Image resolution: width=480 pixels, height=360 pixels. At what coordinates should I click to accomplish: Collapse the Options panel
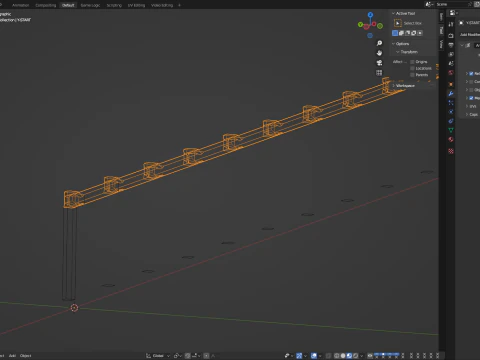[x=393, y=44]
